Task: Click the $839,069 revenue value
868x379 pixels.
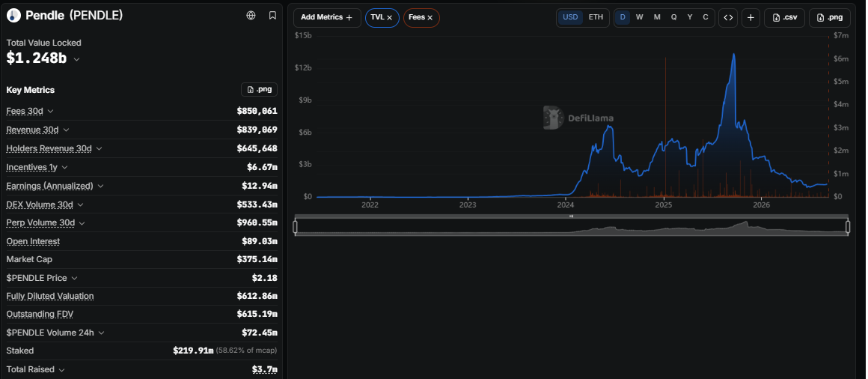Action: 257,130
